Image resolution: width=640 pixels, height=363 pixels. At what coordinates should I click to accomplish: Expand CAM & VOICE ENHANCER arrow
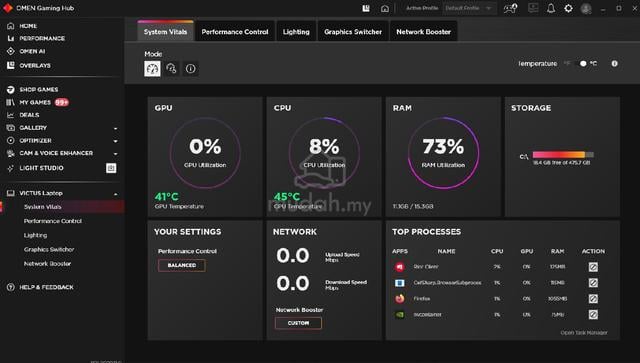[116, 154]
